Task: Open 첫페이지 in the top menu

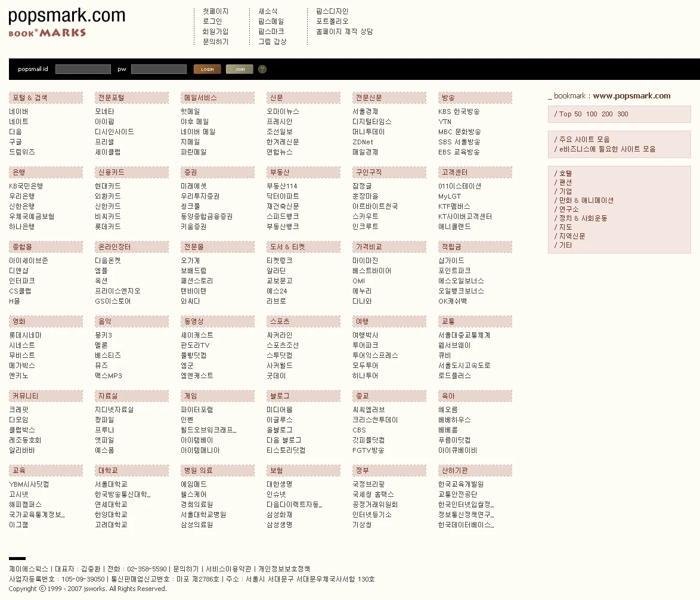Action: (x=215, y=11)
